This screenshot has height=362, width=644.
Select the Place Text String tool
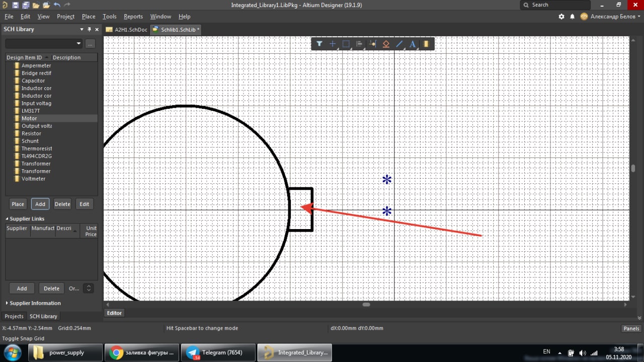[413, 44]
